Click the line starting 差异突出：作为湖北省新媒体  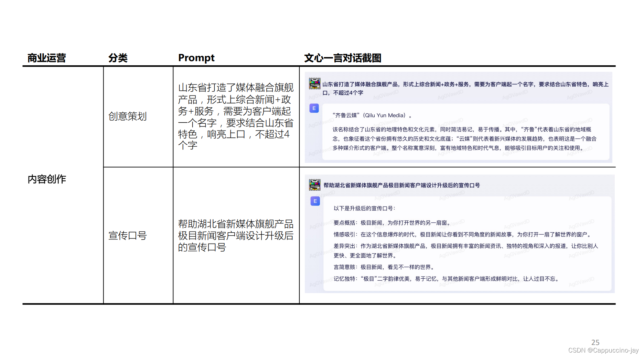(x=466, y=251)
